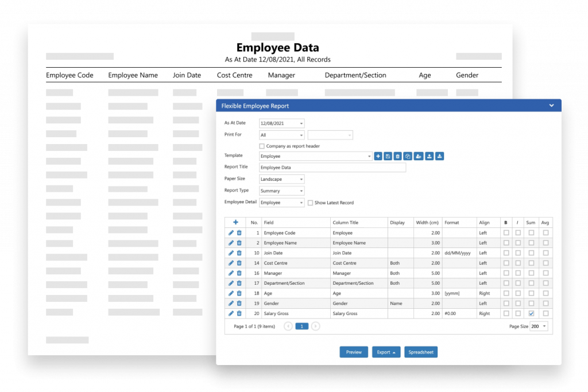
Task: Delete the Gender field row
Action: coord(239,304)
